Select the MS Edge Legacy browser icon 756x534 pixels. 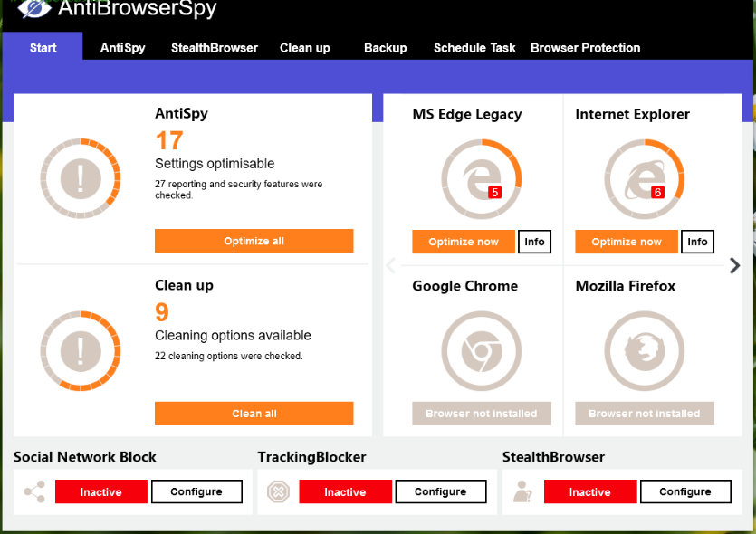tap(481, 179)
